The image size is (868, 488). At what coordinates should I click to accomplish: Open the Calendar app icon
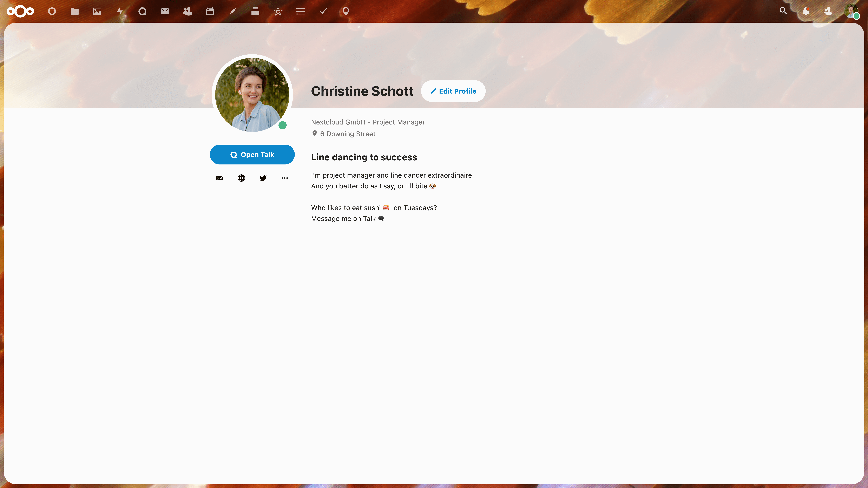point(210,11)
